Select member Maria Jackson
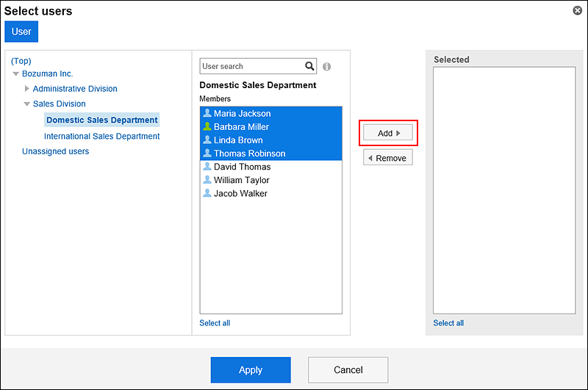This screenshot has height=390, width=588. point(271,113)
